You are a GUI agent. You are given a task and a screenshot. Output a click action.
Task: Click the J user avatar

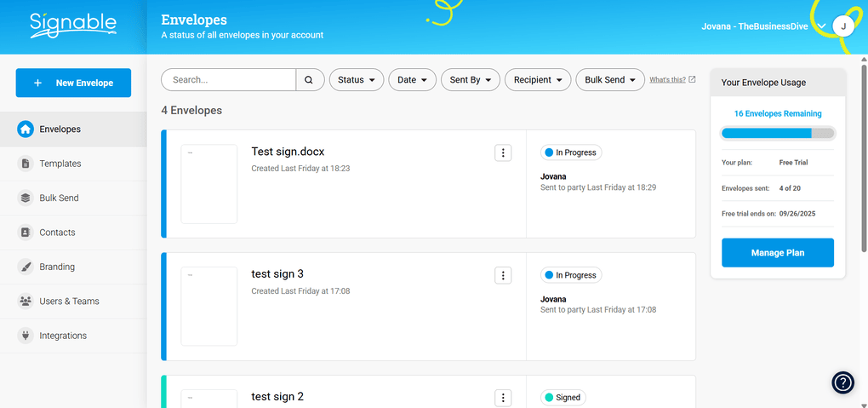coord(842,26)
